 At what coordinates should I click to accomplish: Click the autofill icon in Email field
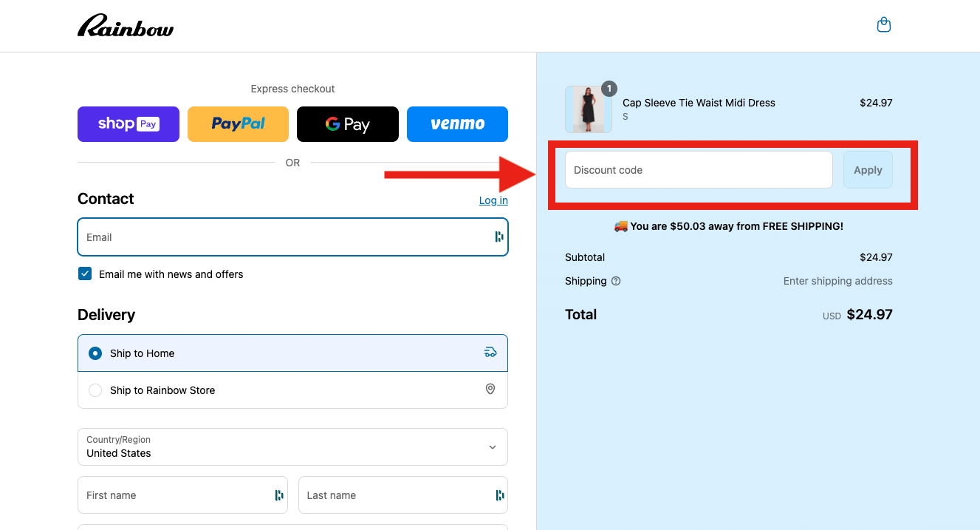(499, 237)
